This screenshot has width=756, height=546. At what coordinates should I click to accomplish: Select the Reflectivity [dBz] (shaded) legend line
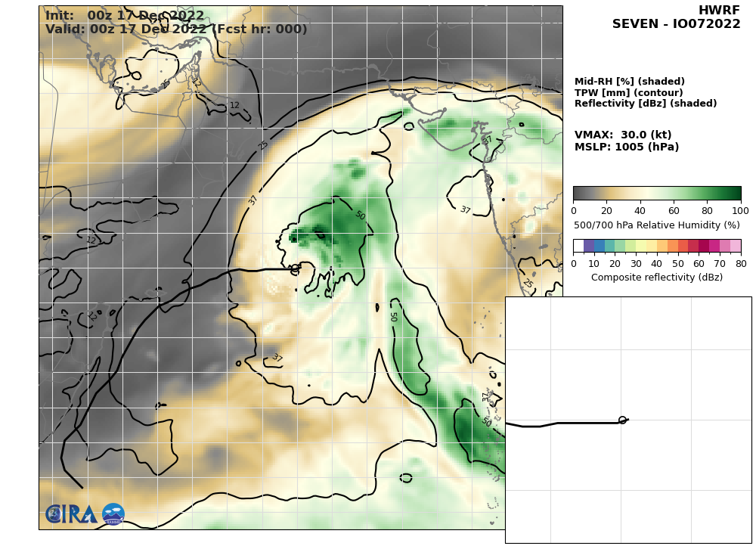[x=645, y=104]
